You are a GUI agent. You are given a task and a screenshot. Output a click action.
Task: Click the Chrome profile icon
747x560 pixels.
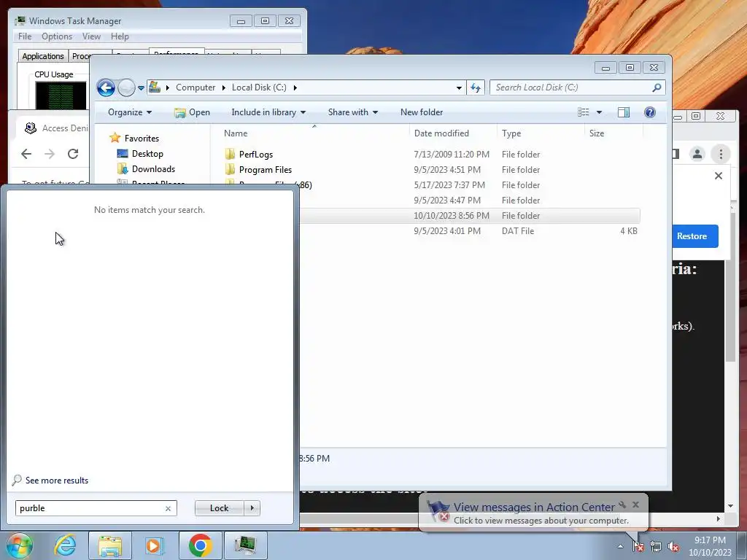[697, 154]
